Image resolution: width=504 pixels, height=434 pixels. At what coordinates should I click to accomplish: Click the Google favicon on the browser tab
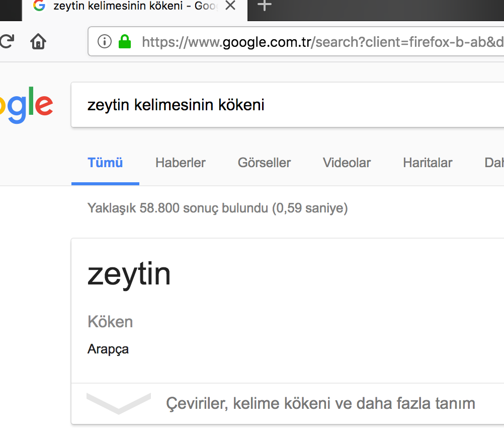tap(39, 6)
